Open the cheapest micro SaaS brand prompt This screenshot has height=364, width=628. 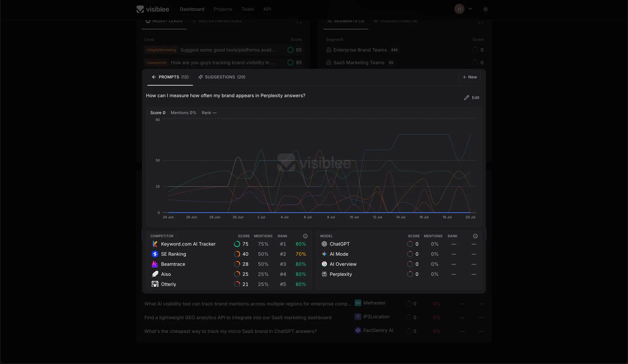230,331
